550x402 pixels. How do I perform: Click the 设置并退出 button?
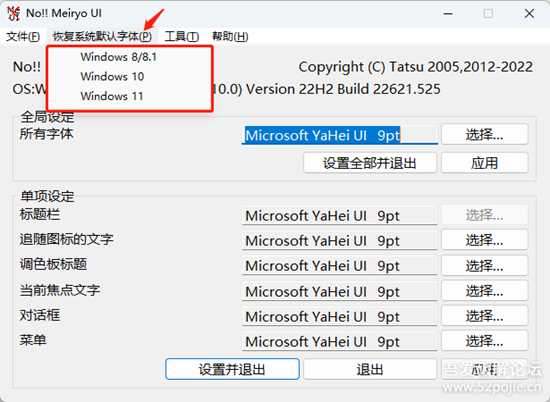coord(232,369)
